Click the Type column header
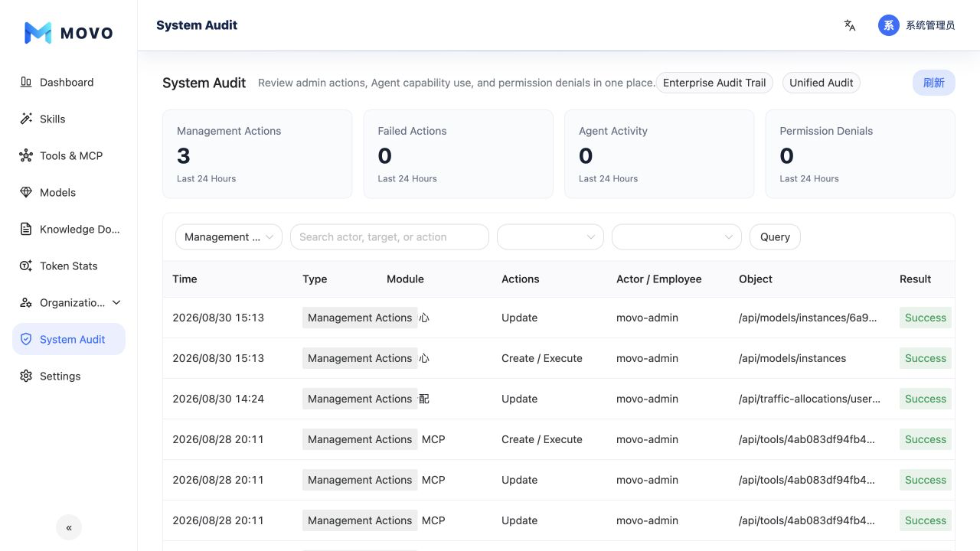The height and width of the screenshot is (551, 980). coord(315,279)
